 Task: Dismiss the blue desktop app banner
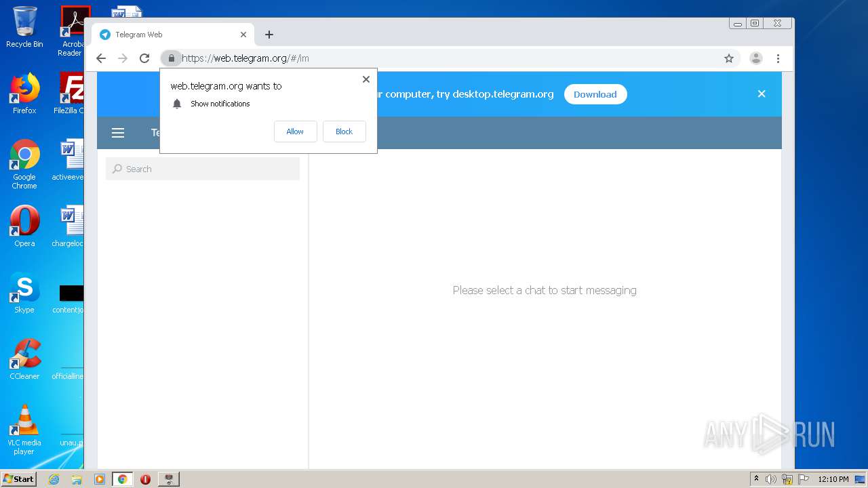[762, 94]
